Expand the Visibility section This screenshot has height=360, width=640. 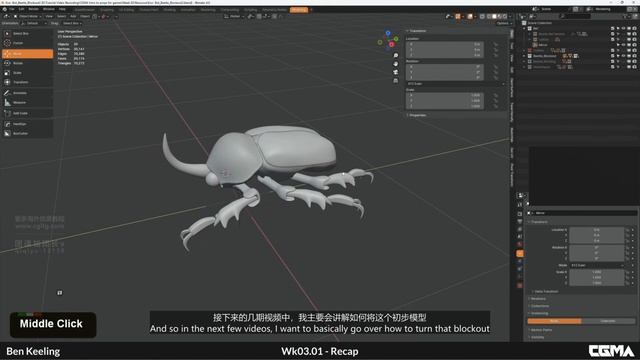(x=537, y=337)
